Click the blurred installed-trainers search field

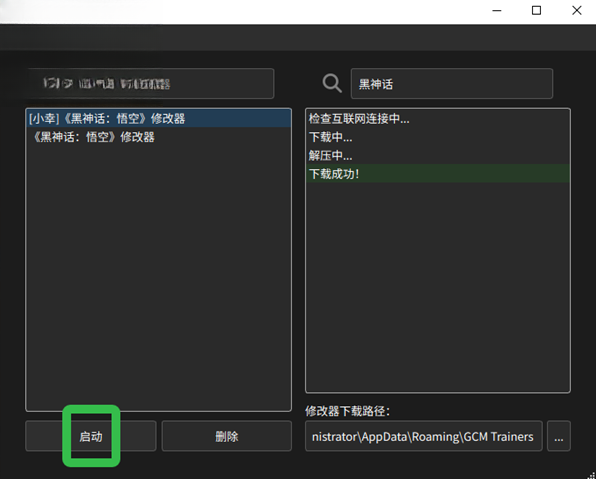point(151,84)
